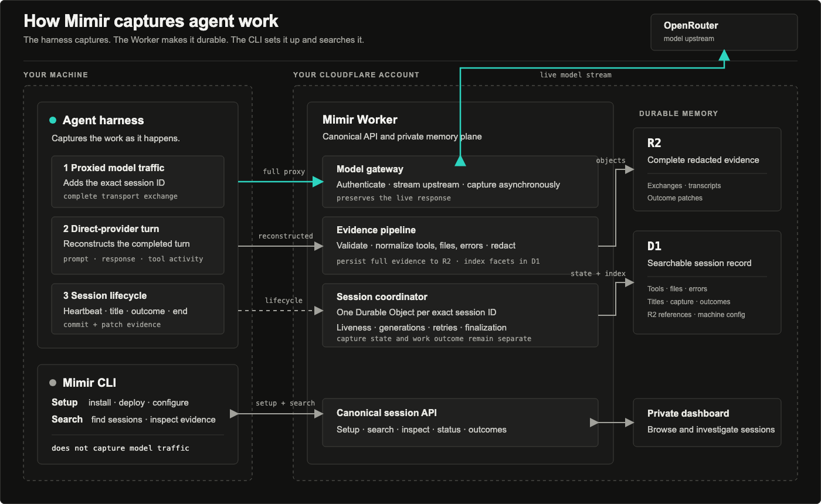
Task: Click the 'live model stream' label
Action: (575, 75)
